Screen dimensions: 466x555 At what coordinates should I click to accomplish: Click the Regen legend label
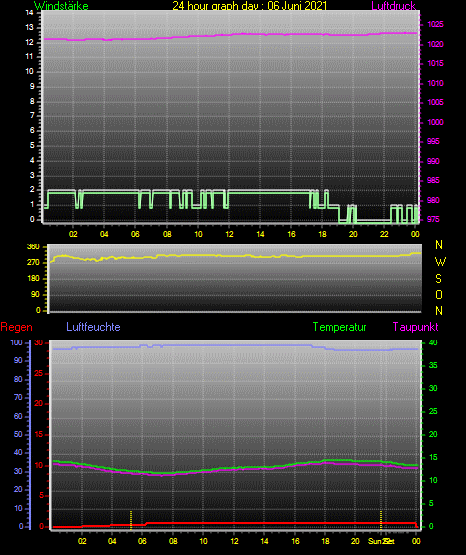pos(16,327)
